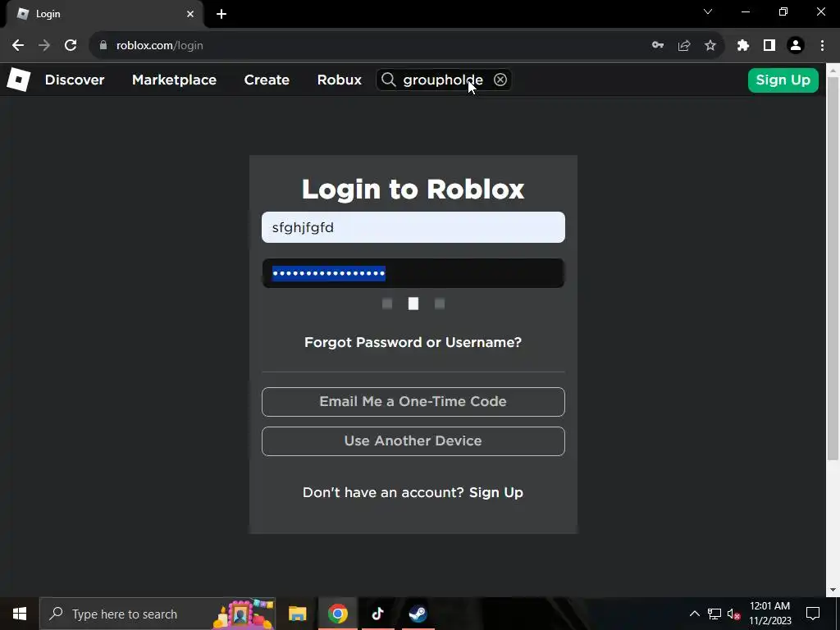Click Sign Up link below login form
840x630 pixels.
point(495,493)
